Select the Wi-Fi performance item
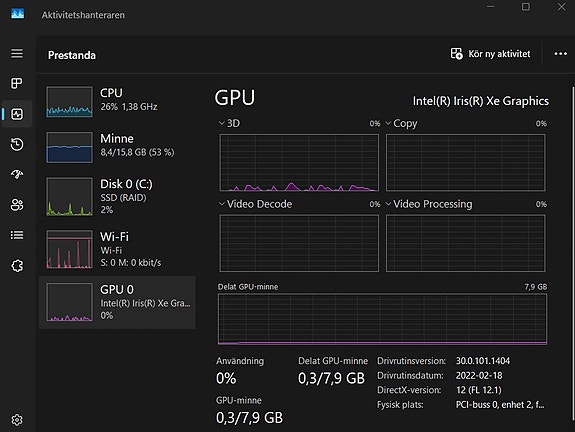The height and width of the screenshot is (432, 575). pos(117,249)
